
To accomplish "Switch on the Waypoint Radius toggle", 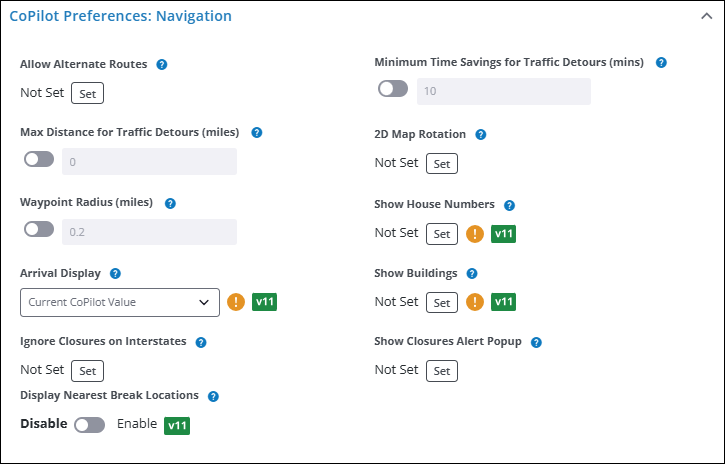I will pyautogui.click(x=39, y=230).
